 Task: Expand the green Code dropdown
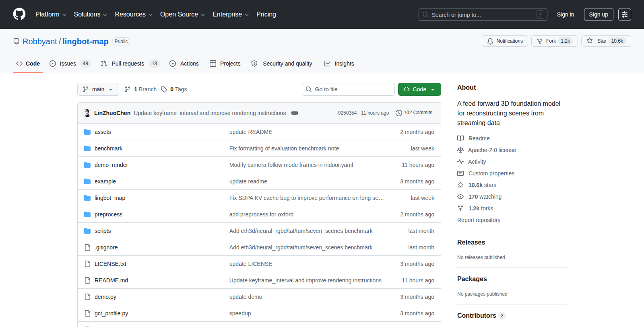(419, 89)
